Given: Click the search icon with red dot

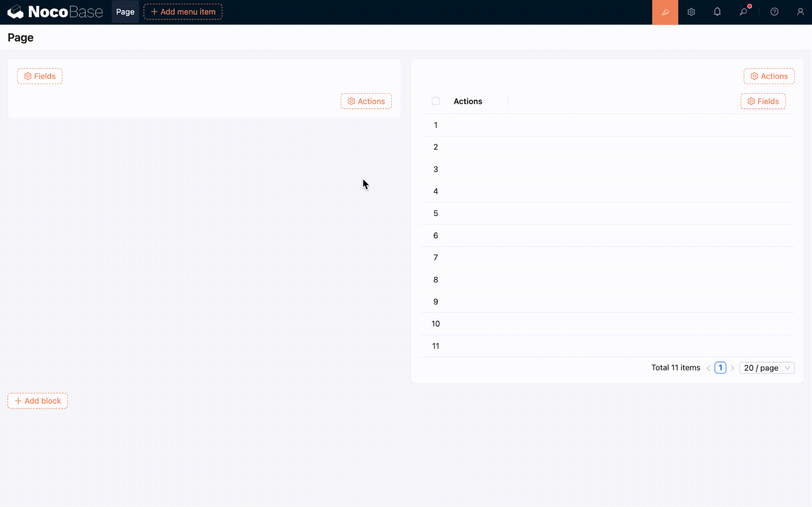Looking at the screenshot, I should [x=743, y=12].
